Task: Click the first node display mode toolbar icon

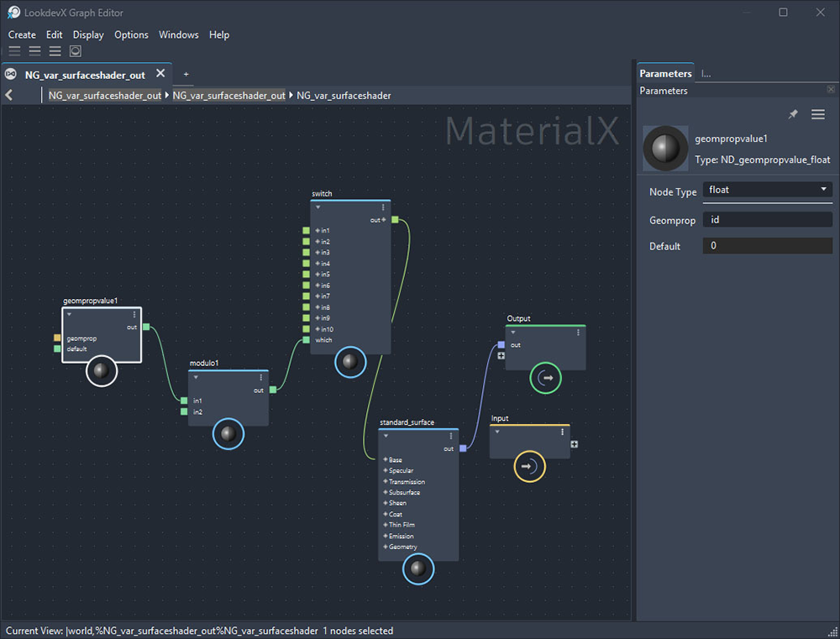Action: click(x=14, y=51)
